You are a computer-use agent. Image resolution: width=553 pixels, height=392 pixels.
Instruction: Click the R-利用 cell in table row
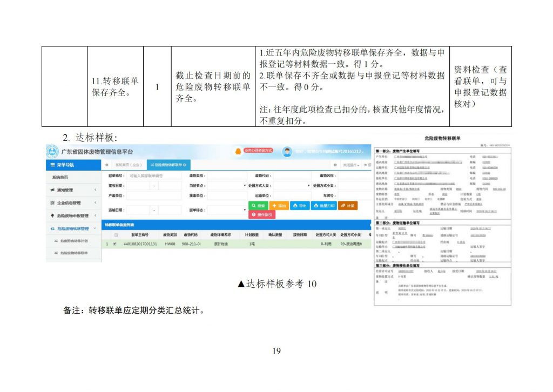(x=326, y=244)
